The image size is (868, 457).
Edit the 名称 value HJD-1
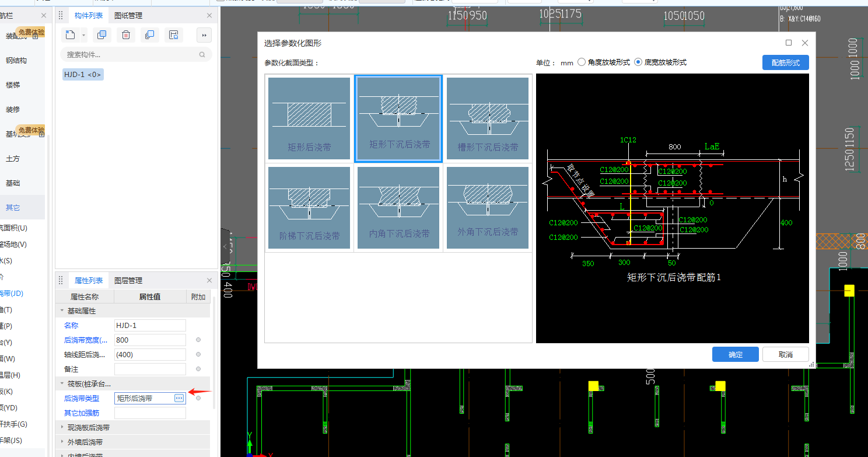tap(150, 326)
